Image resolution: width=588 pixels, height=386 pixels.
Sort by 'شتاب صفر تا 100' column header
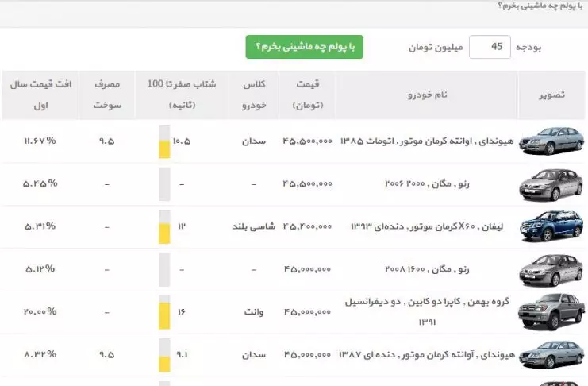182,95
